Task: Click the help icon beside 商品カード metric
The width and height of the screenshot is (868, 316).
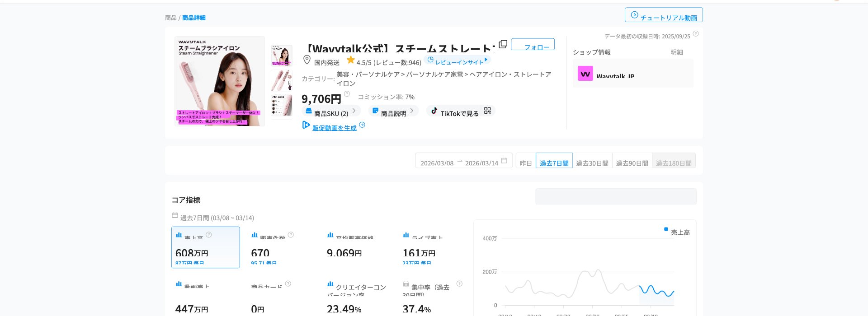Action: [288, 283]
